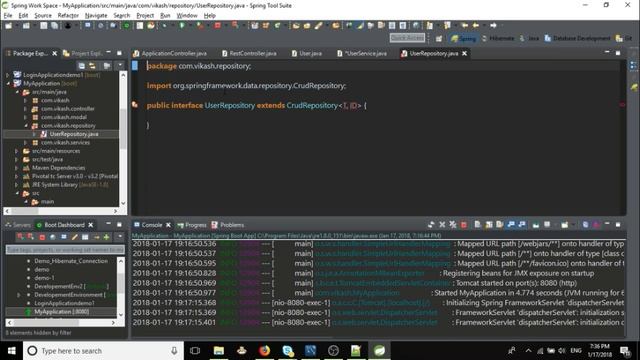Image resolution: width=640 pixels, height=360 pixels.
Task: Click the taskbar search box
Action: 103,351
